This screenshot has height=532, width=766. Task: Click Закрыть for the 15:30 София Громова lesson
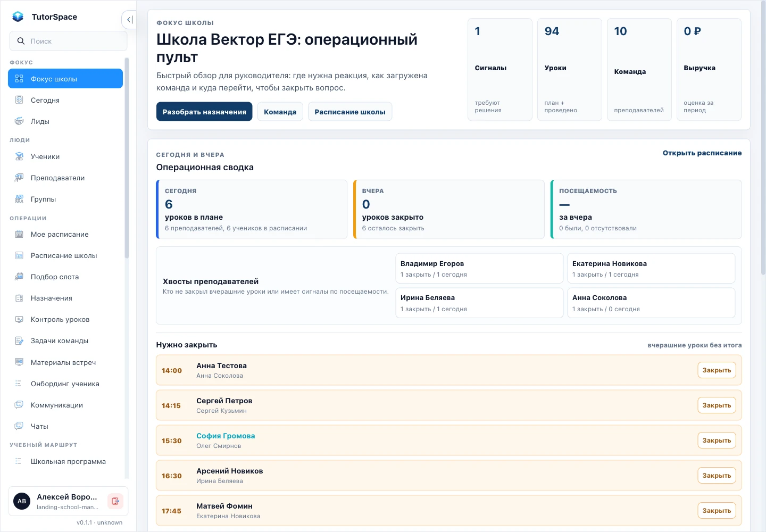(x=717, y=440)
